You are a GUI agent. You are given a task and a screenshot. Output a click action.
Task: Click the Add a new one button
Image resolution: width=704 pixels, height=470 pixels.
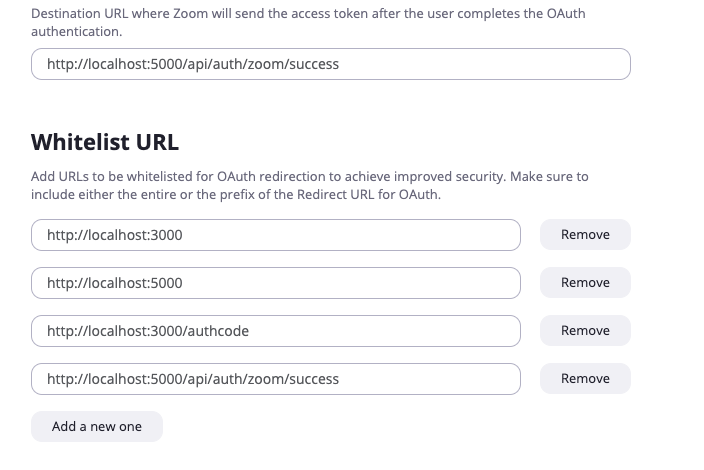[97, 427]
